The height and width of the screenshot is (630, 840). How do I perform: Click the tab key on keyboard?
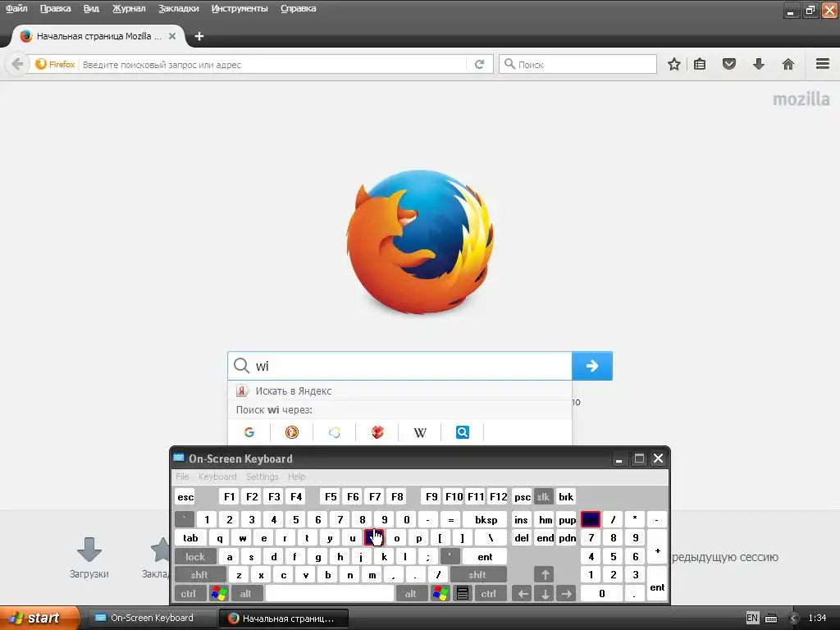190,538
